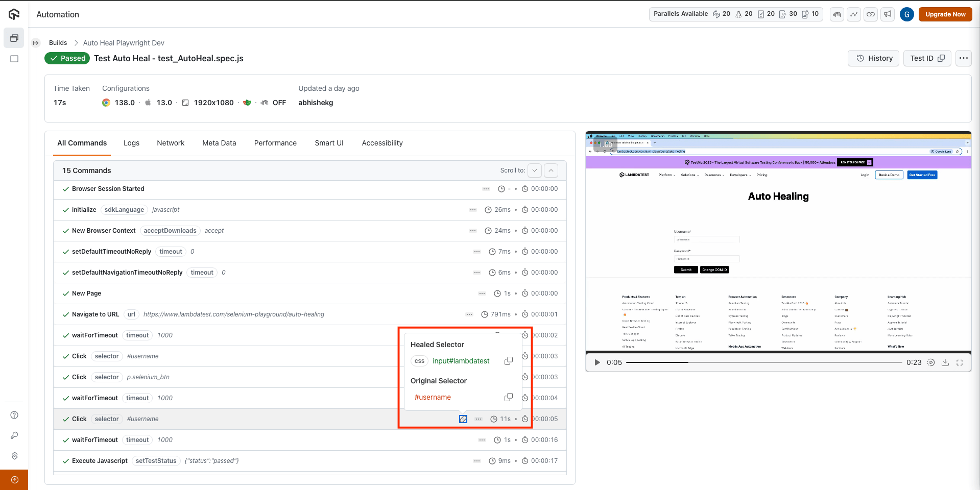Click the Upgrade Now button
The height and width of the screenshot is (490, 980).
tap(945, 14)
